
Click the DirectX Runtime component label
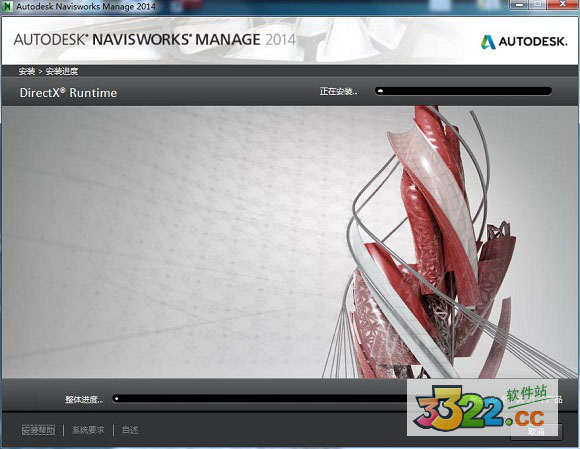(x=68, y=92)
